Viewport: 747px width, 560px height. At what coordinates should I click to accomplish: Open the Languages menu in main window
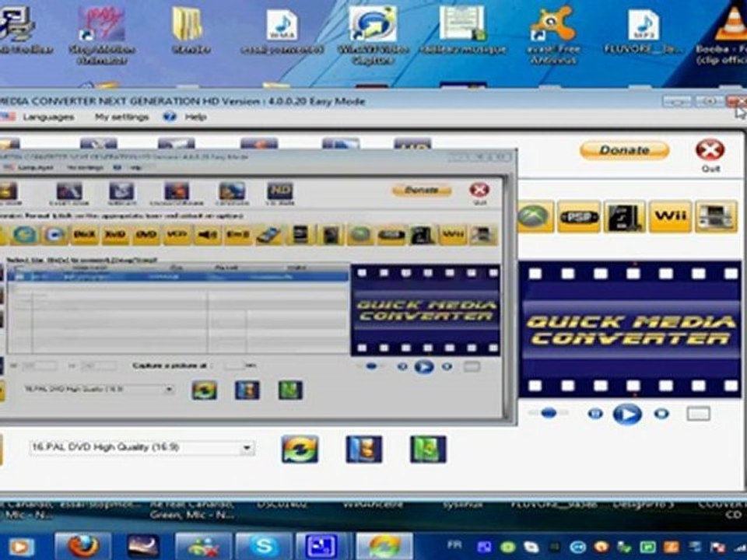tap(48, 117)
